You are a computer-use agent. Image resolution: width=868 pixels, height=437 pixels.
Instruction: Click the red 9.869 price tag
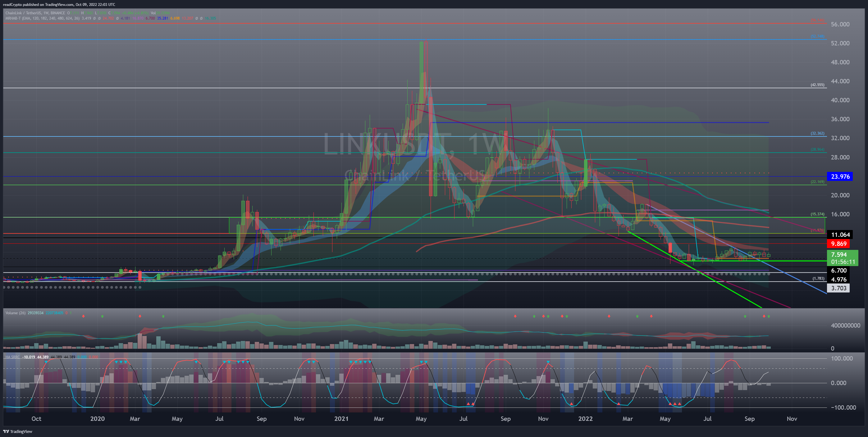(x=839, y=244)
